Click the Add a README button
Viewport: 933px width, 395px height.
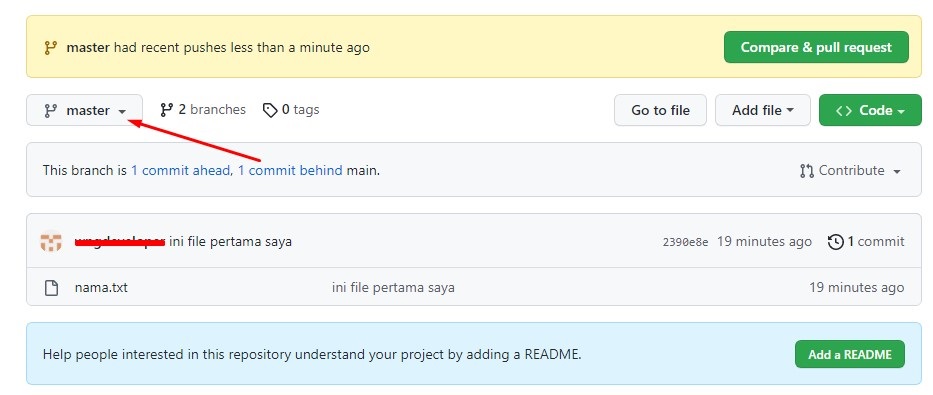(x=850, y=355)
